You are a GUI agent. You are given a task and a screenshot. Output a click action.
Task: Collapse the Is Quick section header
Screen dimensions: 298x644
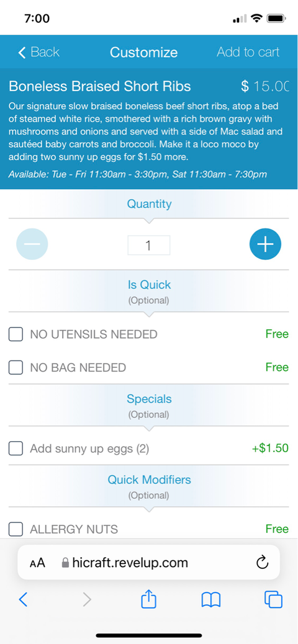(149, 292)
